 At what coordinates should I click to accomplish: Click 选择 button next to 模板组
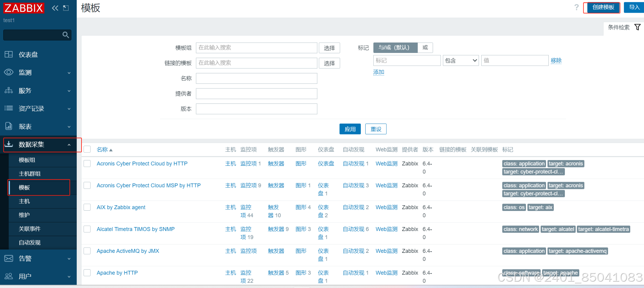[329, 48]
